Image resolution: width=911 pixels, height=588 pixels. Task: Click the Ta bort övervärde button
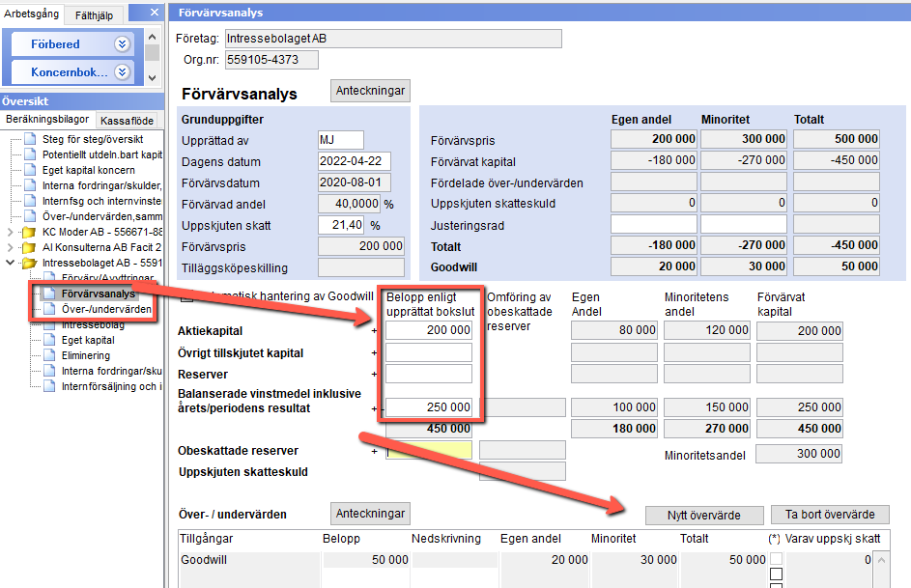click(830, 515)
